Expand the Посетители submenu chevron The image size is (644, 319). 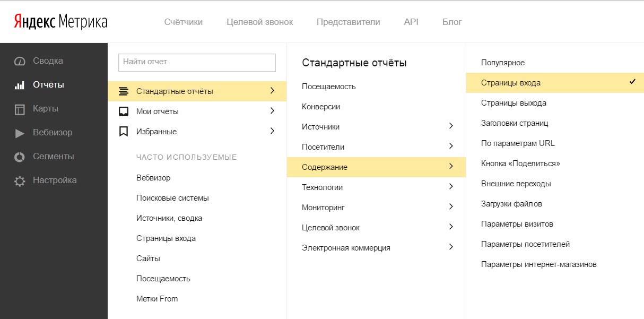(451, 146)
